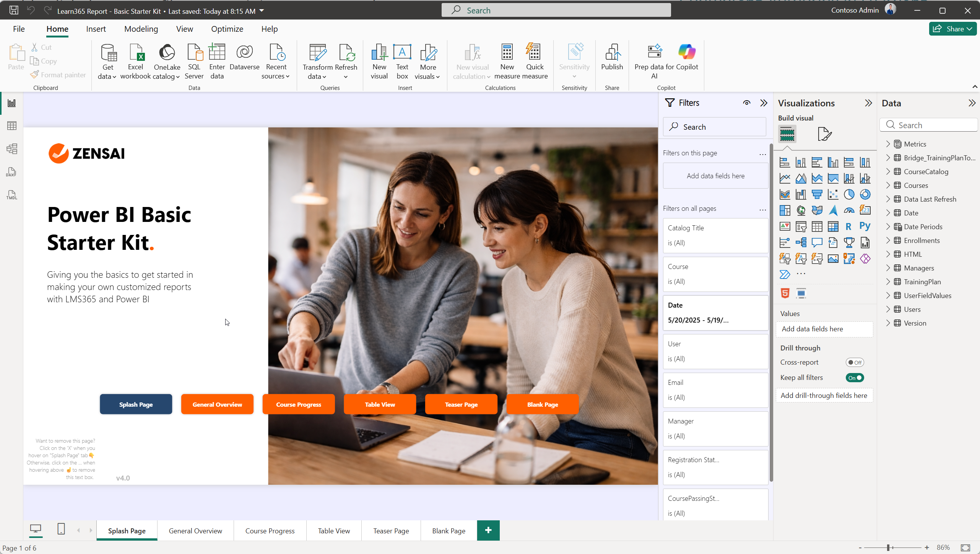Image resolution: width=980 pixels, height=554 pixels.
Task: Switch to mobile layout icon
Action: (61, 529)
